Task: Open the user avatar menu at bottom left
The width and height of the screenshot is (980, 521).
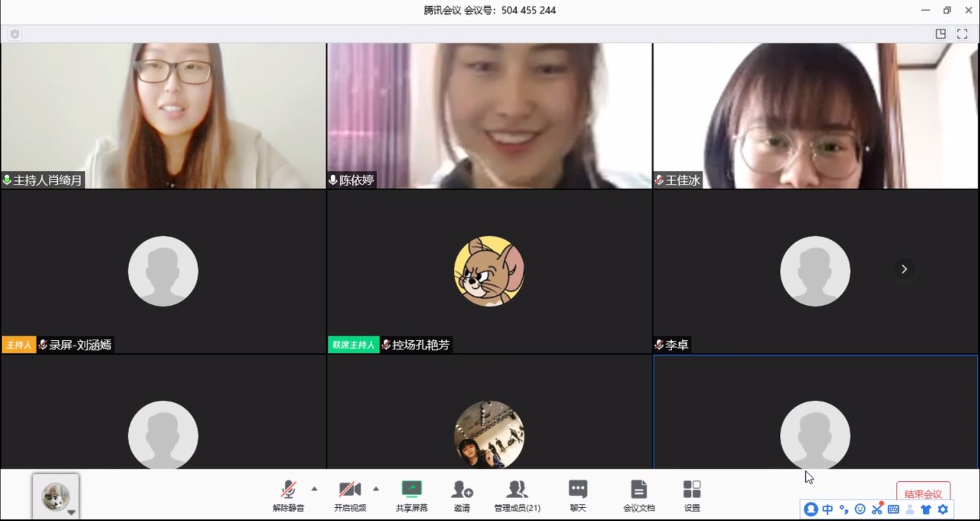Action: pyautogui.click(x=56, y=497)
